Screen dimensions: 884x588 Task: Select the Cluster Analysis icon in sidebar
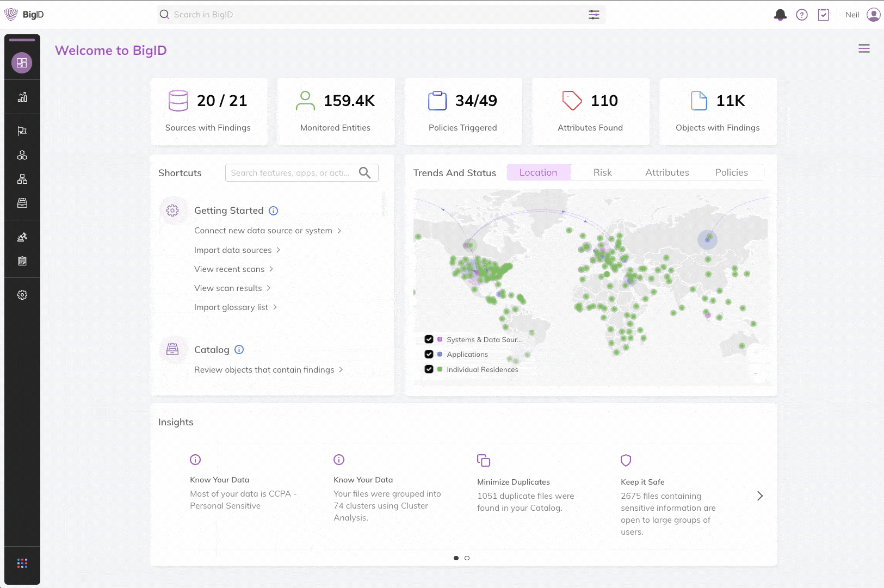[x=22, y=154]
